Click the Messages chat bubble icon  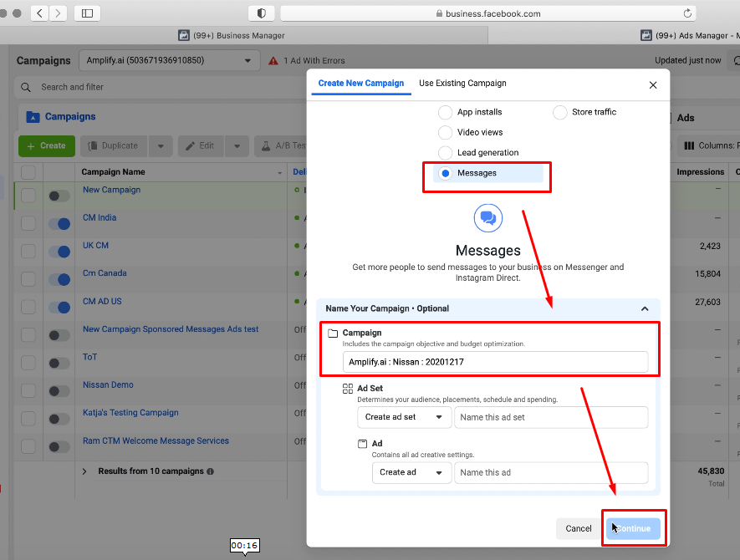pos(488,218)
